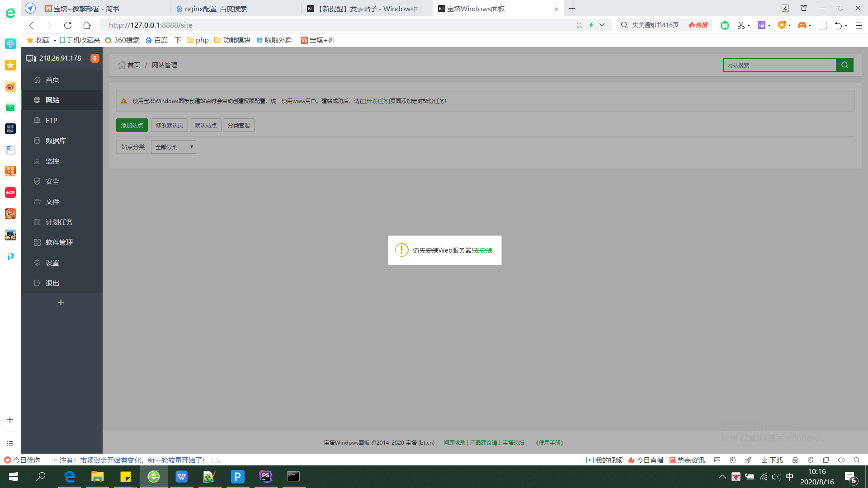The image size is (868, 488).
Task: Open 问题求助 footer link
Action: (x=454, y=443)
